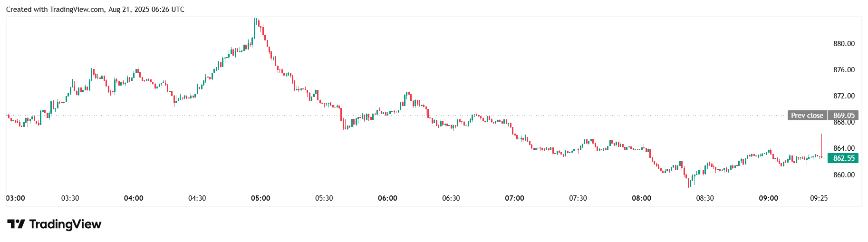Click the 880.00 price axis label

pyautogui.click(x=844, y=44)
